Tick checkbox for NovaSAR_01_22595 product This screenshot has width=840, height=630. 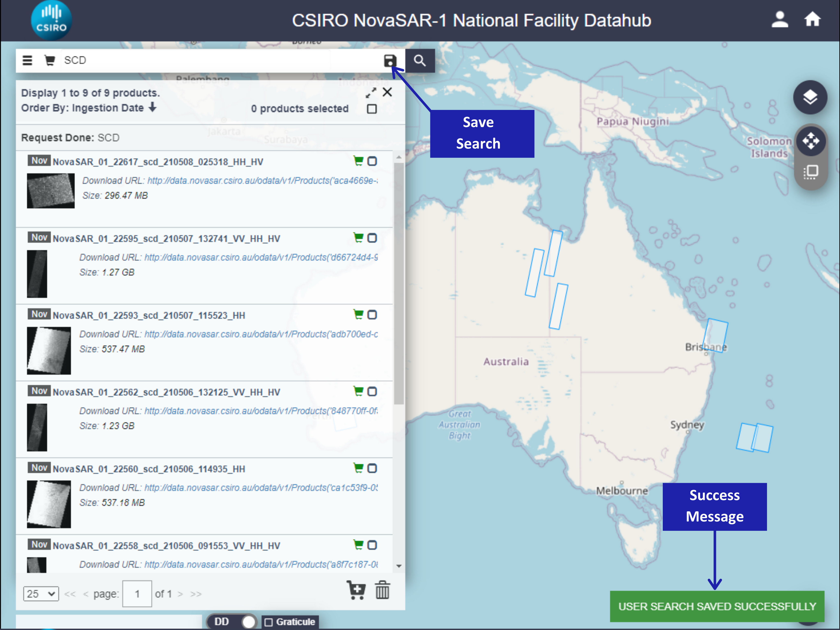(x=372, y=238)
